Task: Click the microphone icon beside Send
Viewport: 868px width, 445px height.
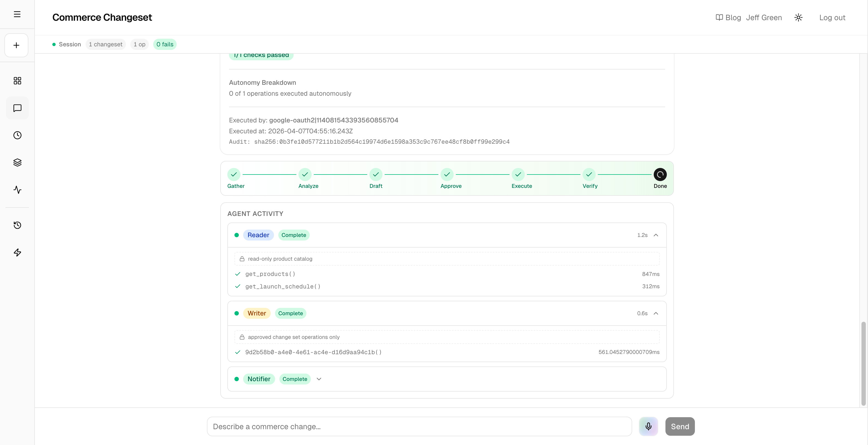Action: pos(648,426)
